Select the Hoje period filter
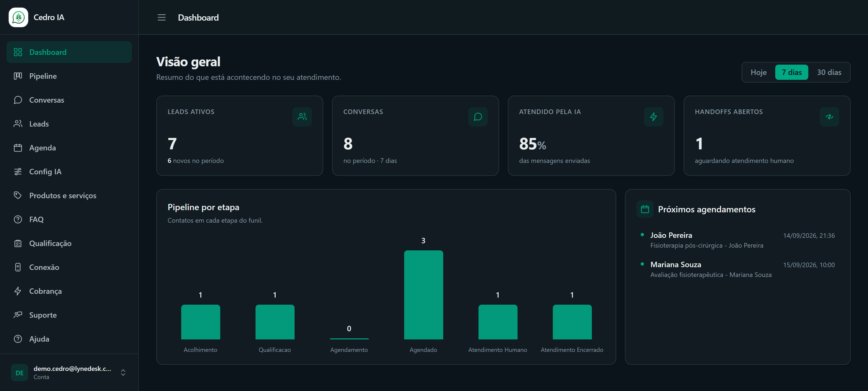The height and width of the screenshot is (391, 868). [x=758, y=72]
